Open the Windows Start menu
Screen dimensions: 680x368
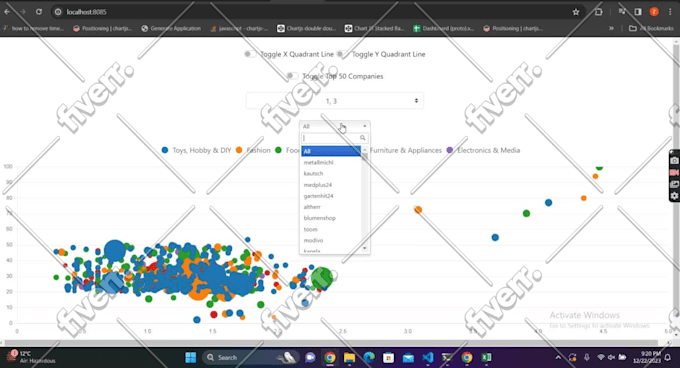tap(190, 358)
